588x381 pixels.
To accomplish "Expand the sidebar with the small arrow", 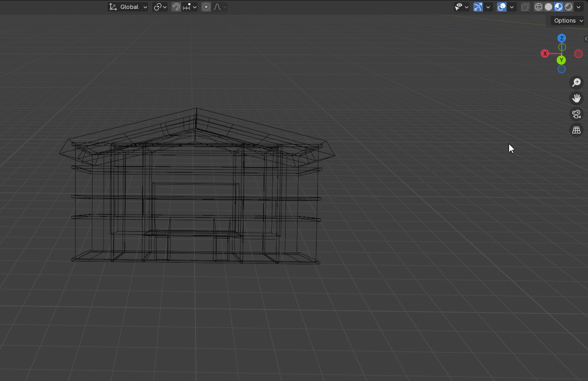I will click(586, 38).
